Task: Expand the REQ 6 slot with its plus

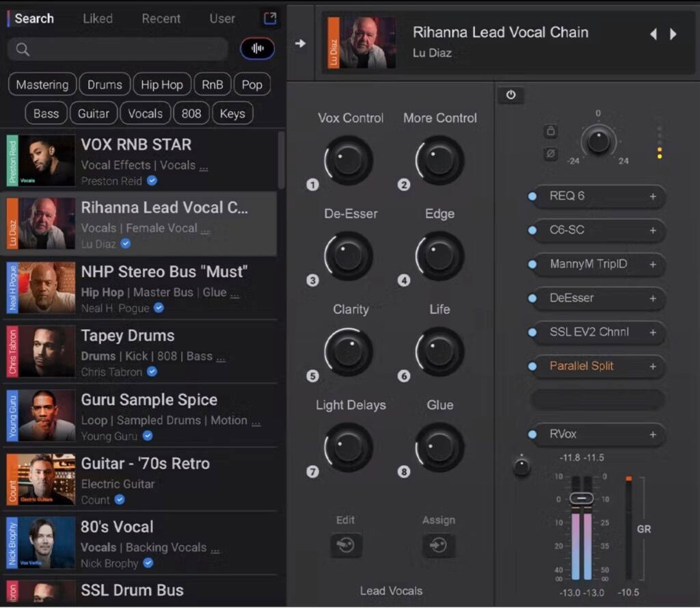Action: [x=653, y=196]
